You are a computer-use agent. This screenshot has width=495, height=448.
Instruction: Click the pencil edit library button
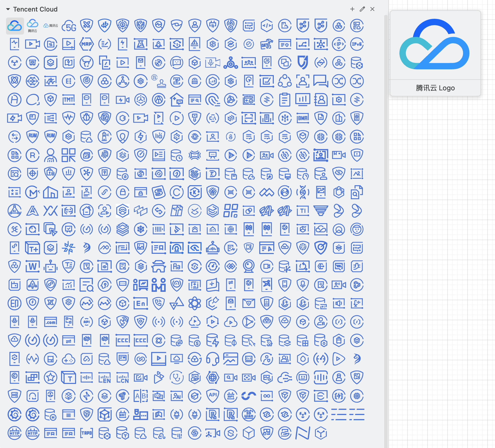tap(362, 9)
